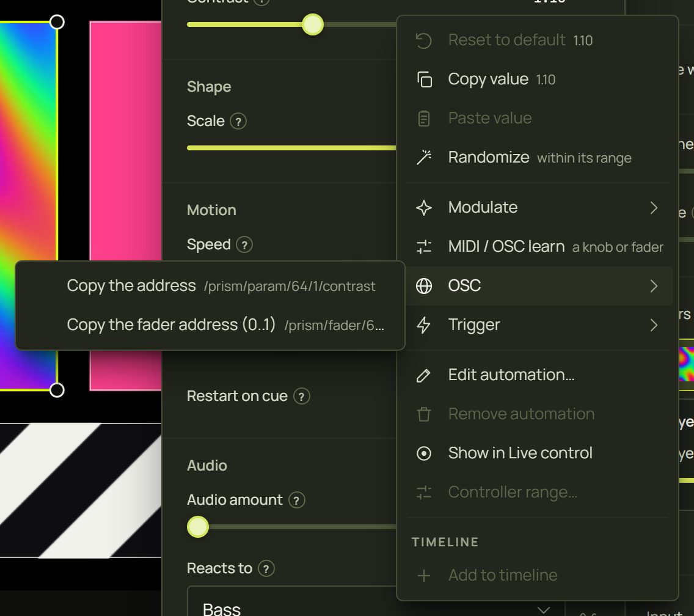
Task: Select Randomize within its range
Action: [x=538, y=157]
